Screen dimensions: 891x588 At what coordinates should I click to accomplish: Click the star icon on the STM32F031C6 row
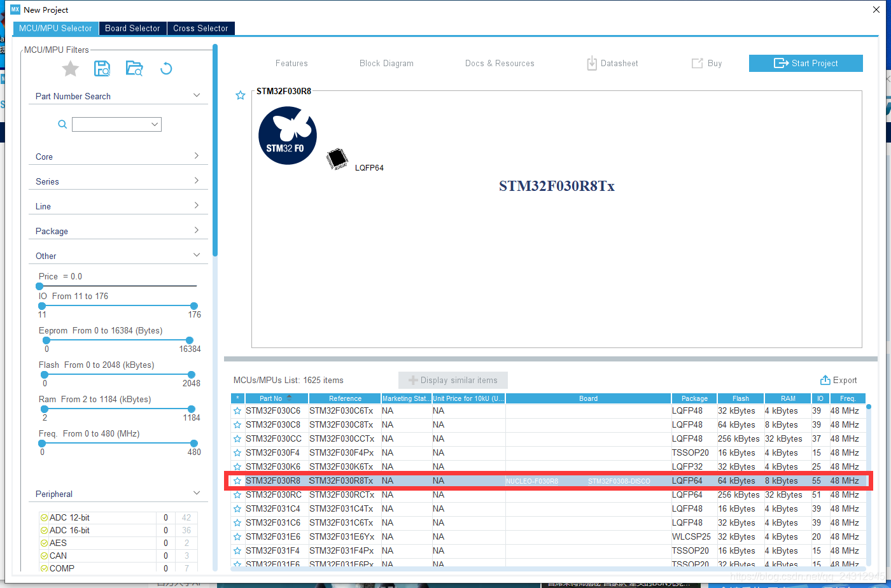pyautogui.click(x=237, y=523)
